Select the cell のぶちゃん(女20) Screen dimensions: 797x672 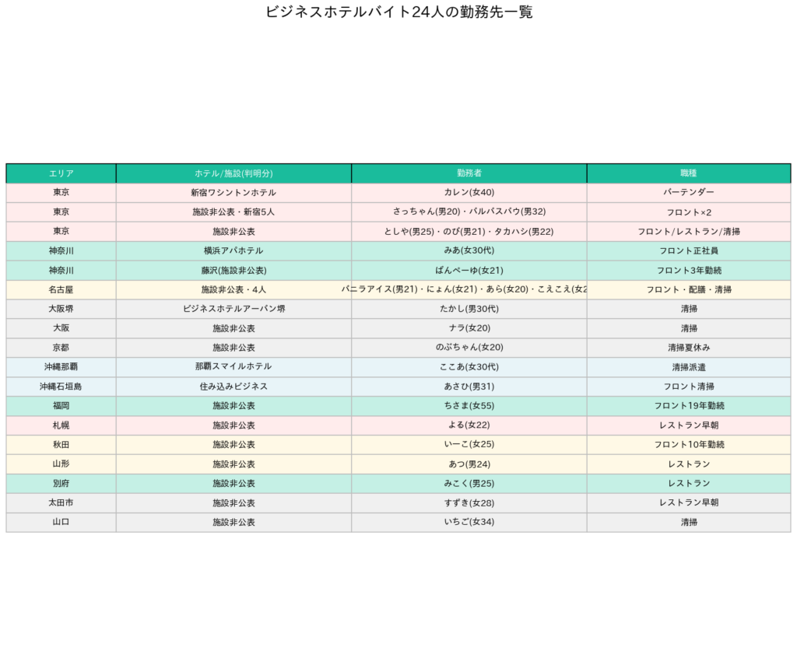469,348
